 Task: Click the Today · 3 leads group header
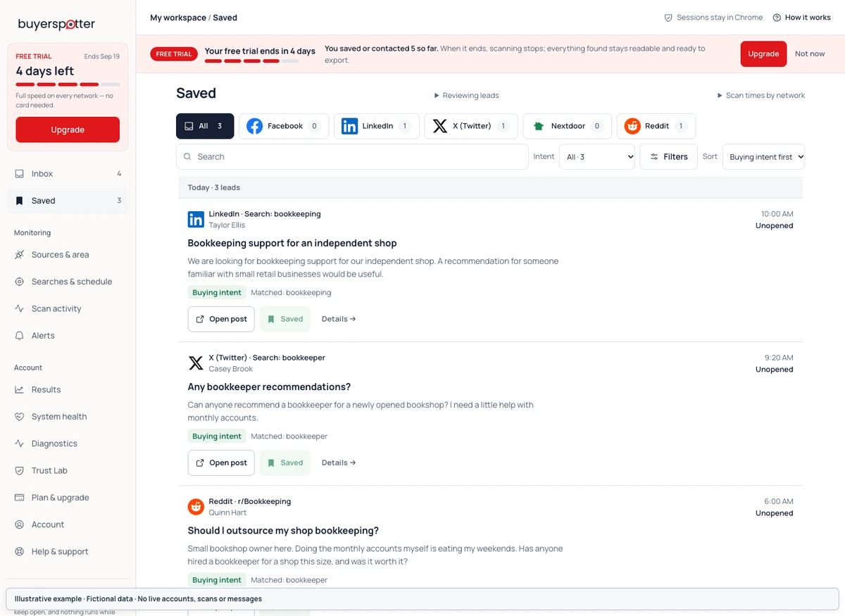[x=490, y=188]
